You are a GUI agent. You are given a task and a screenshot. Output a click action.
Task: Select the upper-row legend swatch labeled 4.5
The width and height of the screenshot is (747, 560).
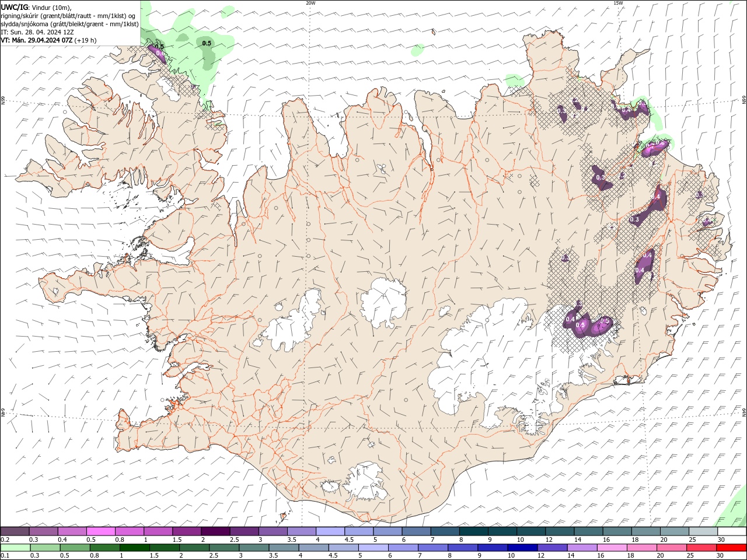click(x=359, y=531)
